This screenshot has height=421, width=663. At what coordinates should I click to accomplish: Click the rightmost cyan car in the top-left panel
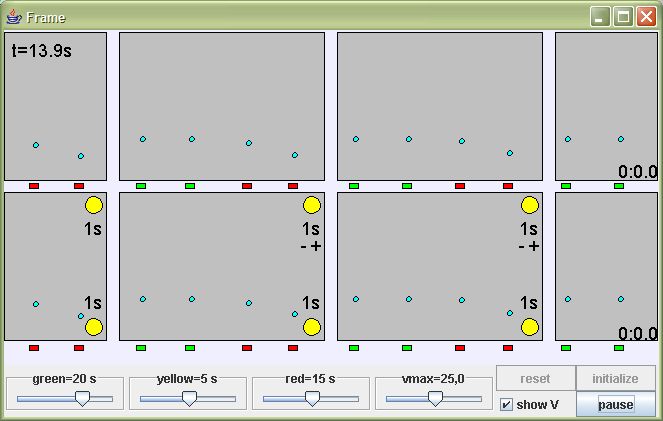pos(81,156)
